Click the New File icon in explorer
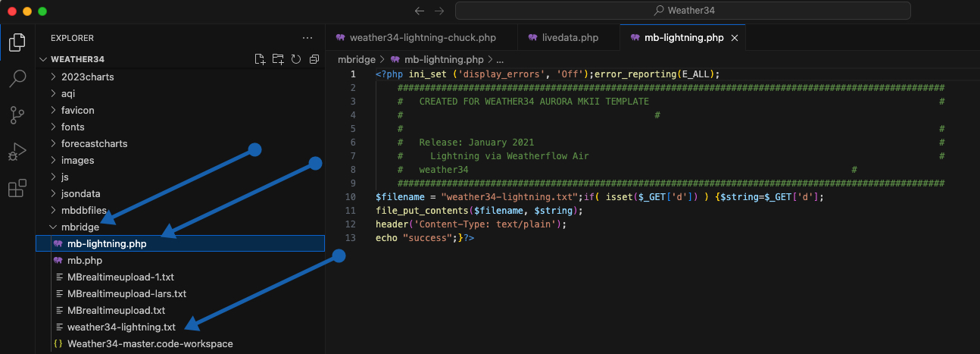The width and height of the screenshot is (980, 354). coord(261,59)
